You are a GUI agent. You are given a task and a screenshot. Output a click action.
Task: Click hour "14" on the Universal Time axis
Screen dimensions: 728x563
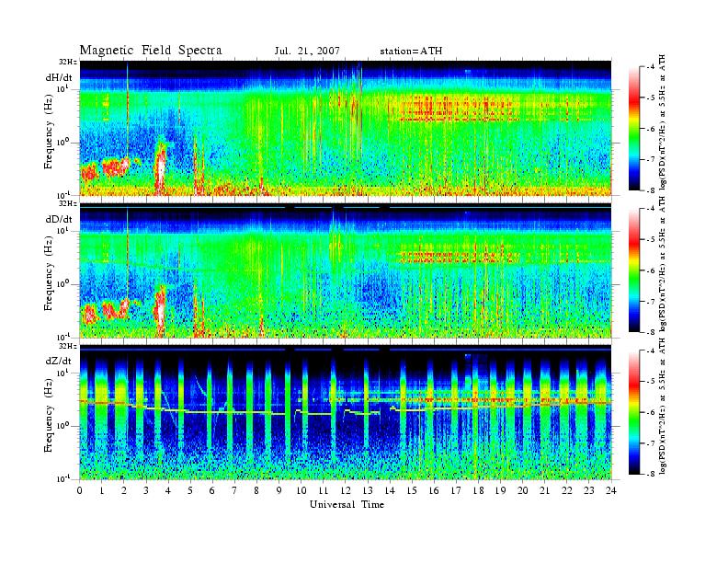point(390,490)
